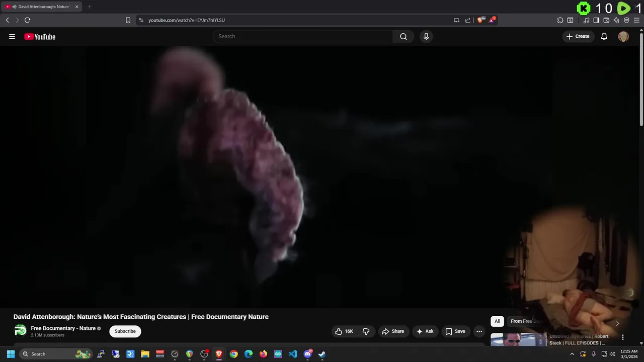Reload the page
The width and height of the screenshot is (644, 362).
click(x=27, y=20)
